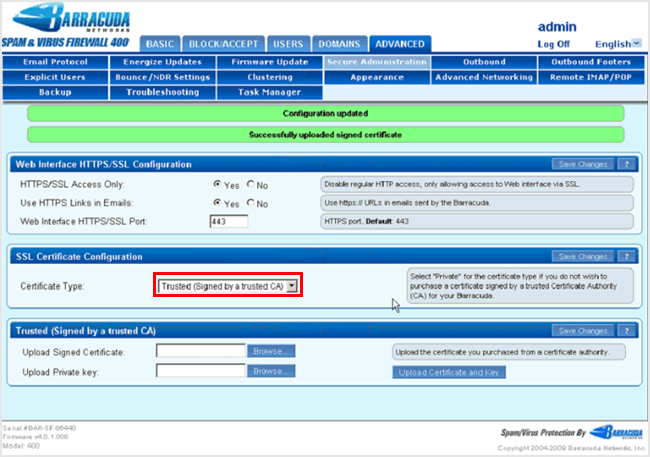The image size is (650, 457).
Task: Select No for HTTPS/SSL Access Only
Action: (x=250, y=185)
